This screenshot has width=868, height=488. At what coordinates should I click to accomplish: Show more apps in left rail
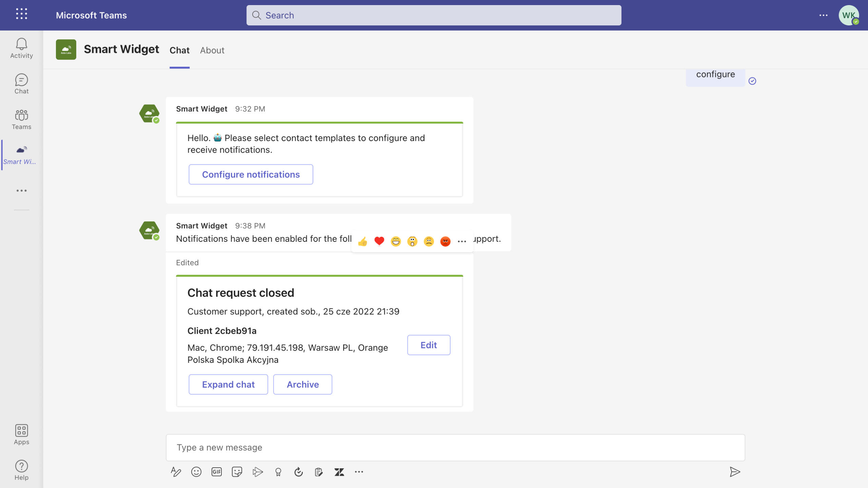(21, 191)
